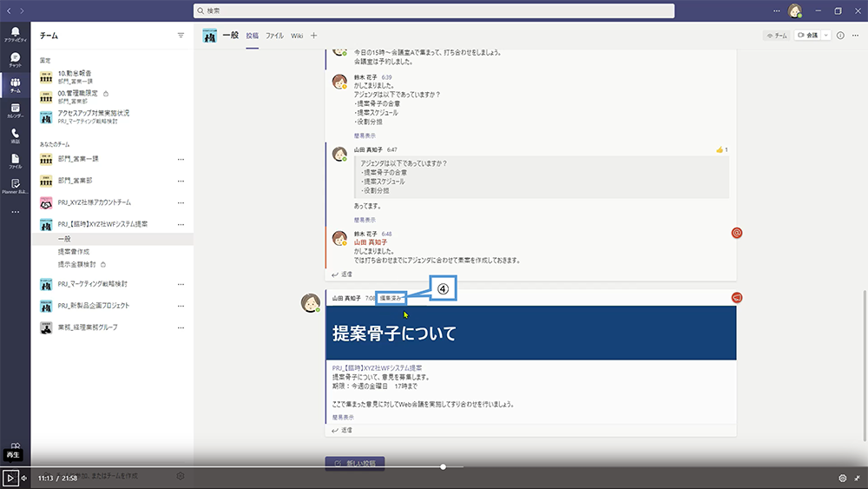The height and width of the screenshot is (489, 868).
Task: Click the @ mention indicator icon
Action: pyautogui.click(x=737, y=233)
